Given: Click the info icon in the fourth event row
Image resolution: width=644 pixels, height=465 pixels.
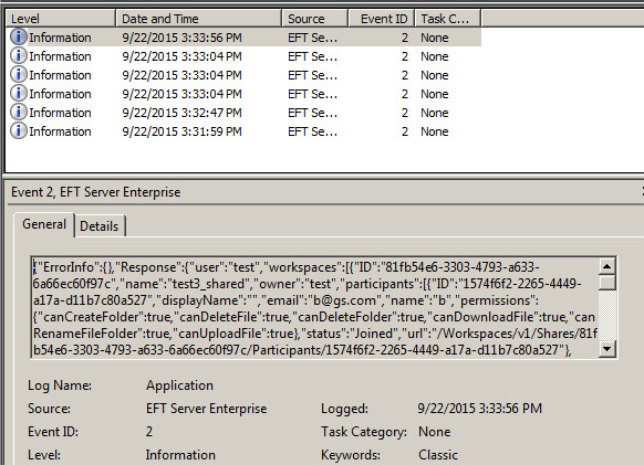Looking at the screenshot, I should click(x=19, y=94).
